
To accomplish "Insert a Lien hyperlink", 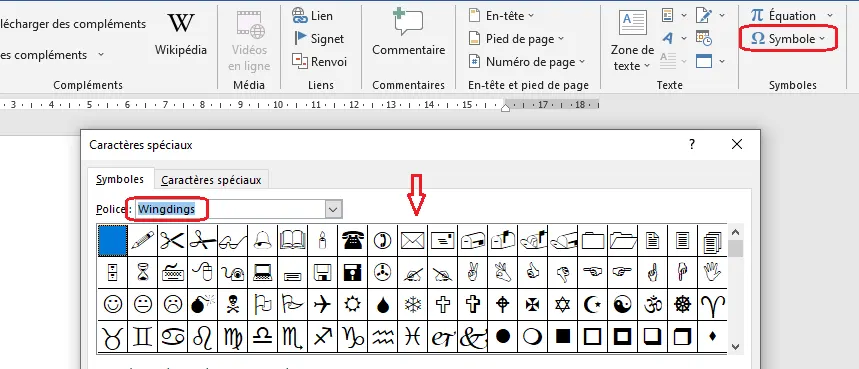I will [x=312, y=16].
